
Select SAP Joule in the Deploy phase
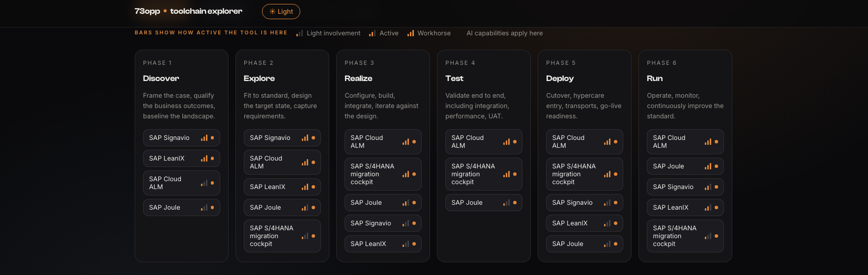(x=584, y=244)
